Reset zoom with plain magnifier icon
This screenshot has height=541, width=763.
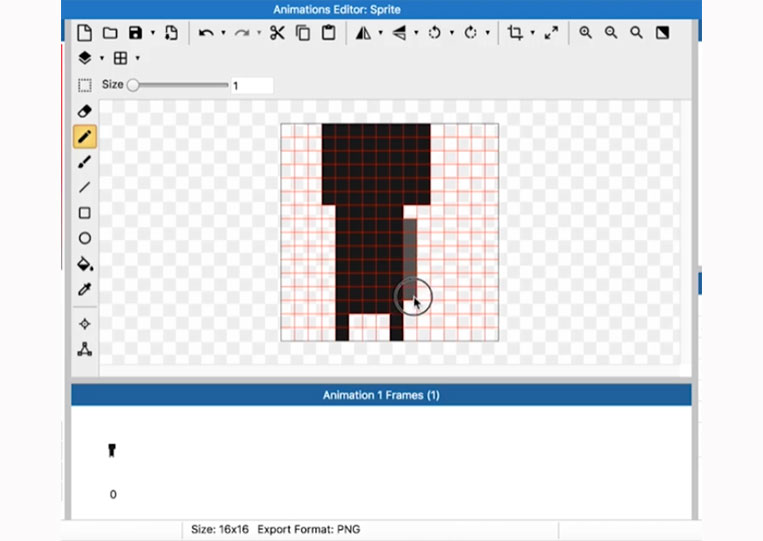[x=636, y=33]
